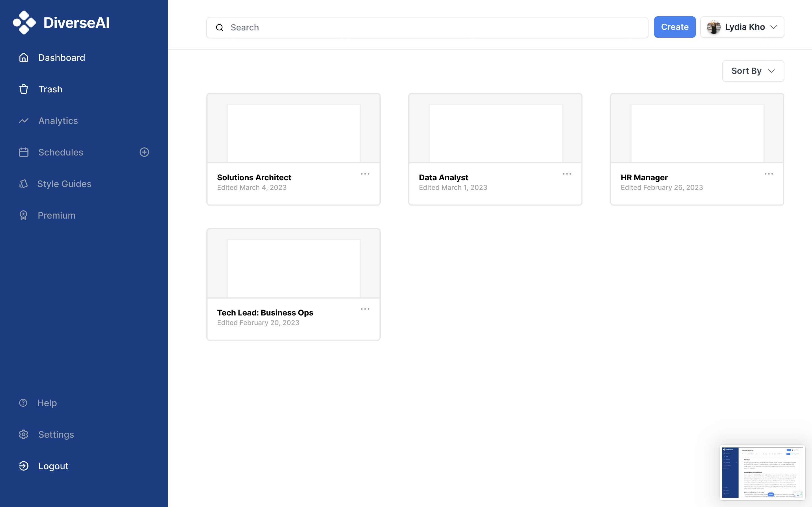This screenshot has width=812, height=507.
Task: Go to Dashboard in the sidebar
Action: pyautogui.click(x=62, y=58)
